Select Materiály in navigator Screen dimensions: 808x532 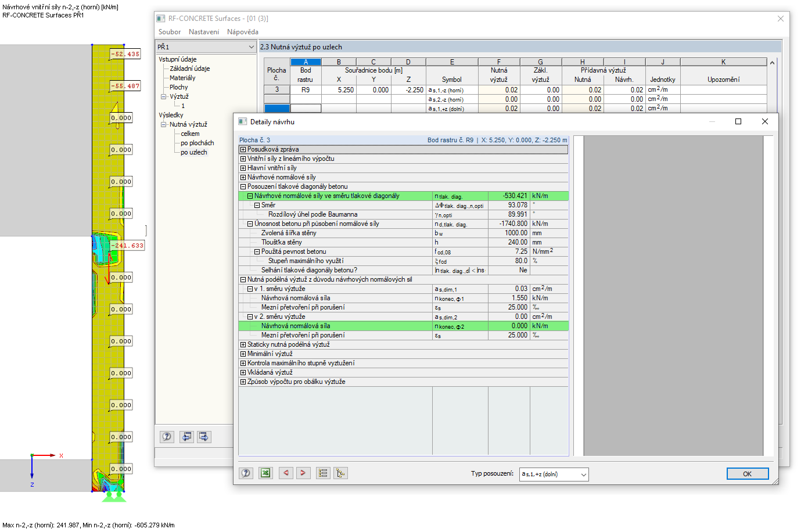[x=182, y=78]
